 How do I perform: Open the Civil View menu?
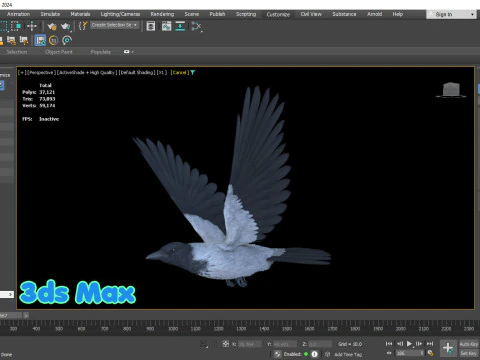(x=311, y=14)
